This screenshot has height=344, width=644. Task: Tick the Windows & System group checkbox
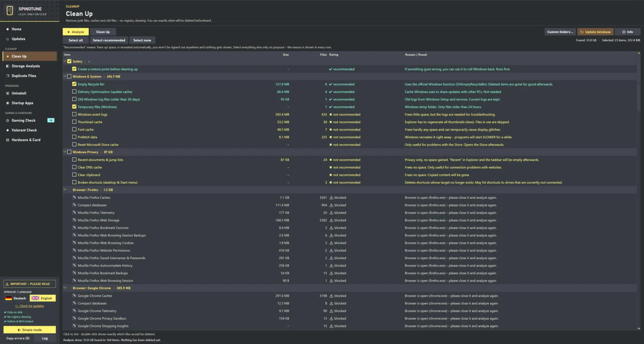pyautogui.click(x=69, y=77)
